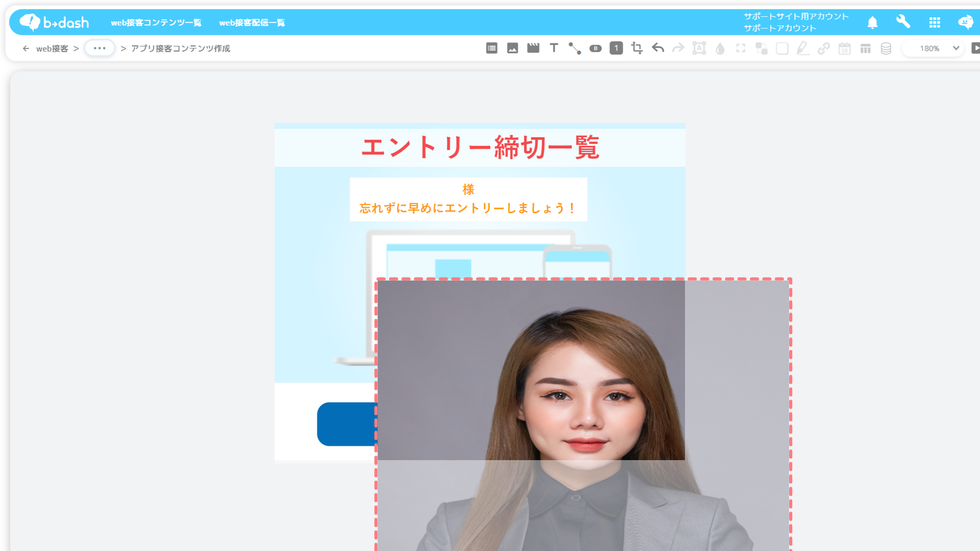The width and height of the screenshot is (980, 551).
Task: Select the insert image tool
Action: 512,48
